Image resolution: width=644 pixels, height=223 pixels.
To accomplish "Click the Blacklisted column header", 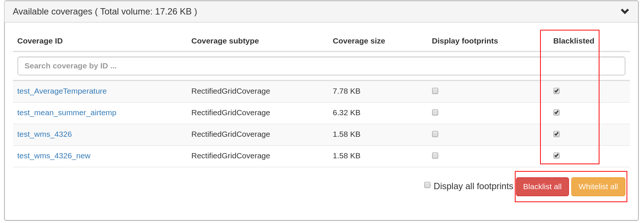I will 573,41.
